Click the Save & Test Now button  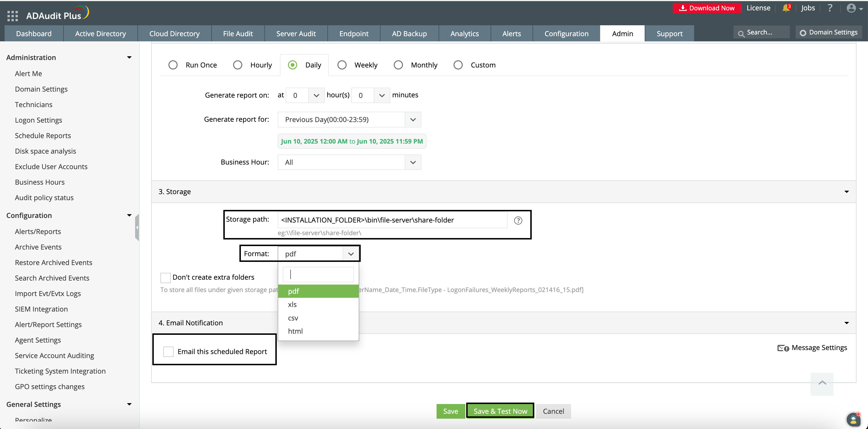(x=500, y=411)
